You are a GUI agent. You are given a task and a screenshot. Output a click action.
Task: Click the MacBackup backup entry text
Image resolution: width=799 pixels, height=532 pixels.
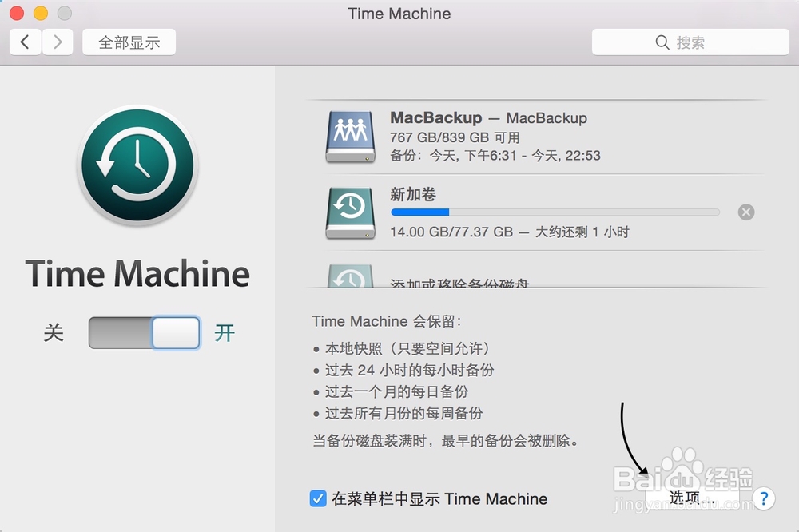487,117
